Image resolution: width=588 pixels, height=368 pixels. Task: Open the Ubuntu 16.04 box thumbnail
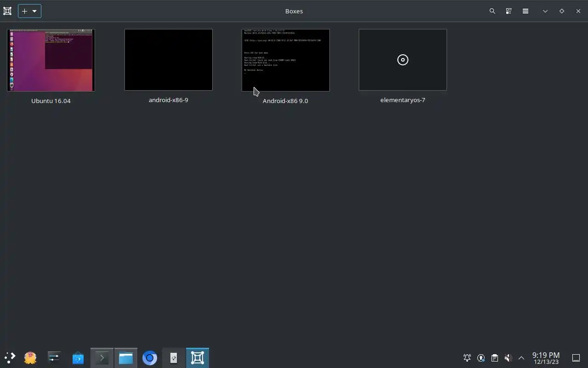(x=51, y=60)
